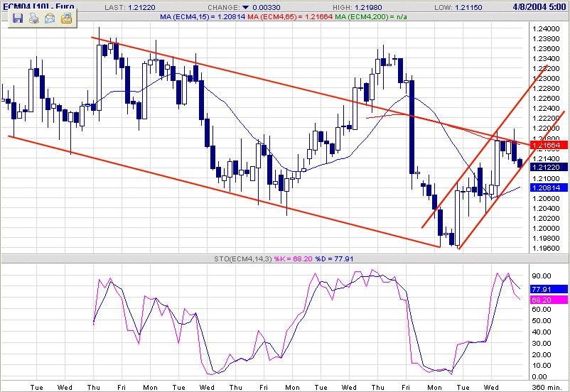Click the blue 77.91 stochastic tag
Image resolution: width=570 pixels, height=392 pixels.
point(548,289)
